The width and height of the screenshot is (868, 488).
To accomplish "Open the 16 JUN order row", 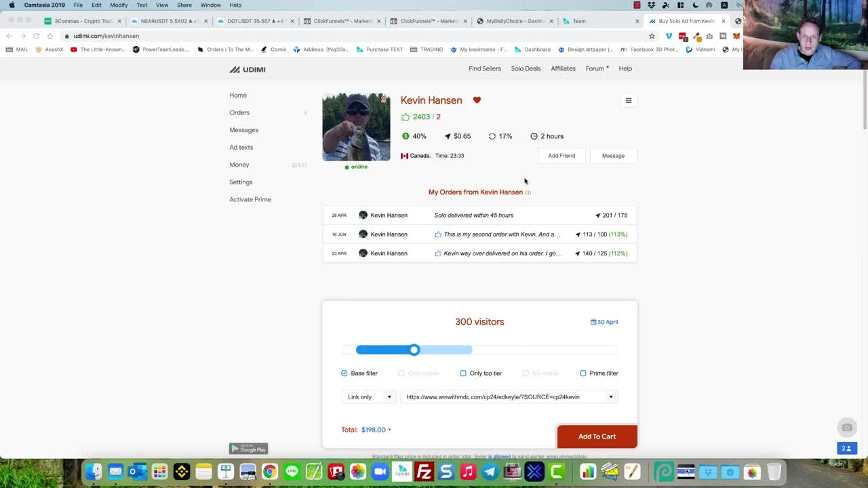I will pos(479,235).
